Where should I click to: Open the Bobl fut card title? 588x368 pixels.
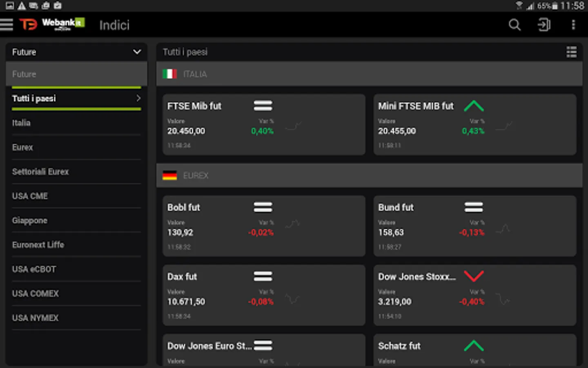tap(184, 207)
